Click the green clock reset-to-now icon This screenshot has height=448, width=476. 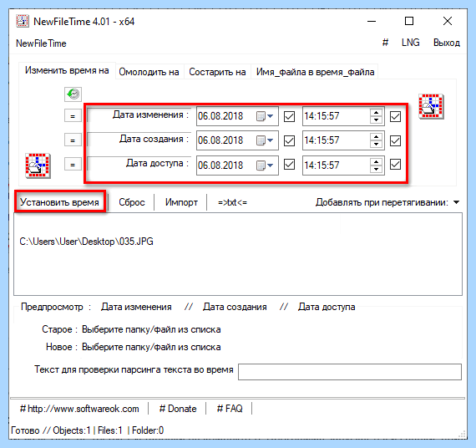pyautogui.click(x=73, y=94)
